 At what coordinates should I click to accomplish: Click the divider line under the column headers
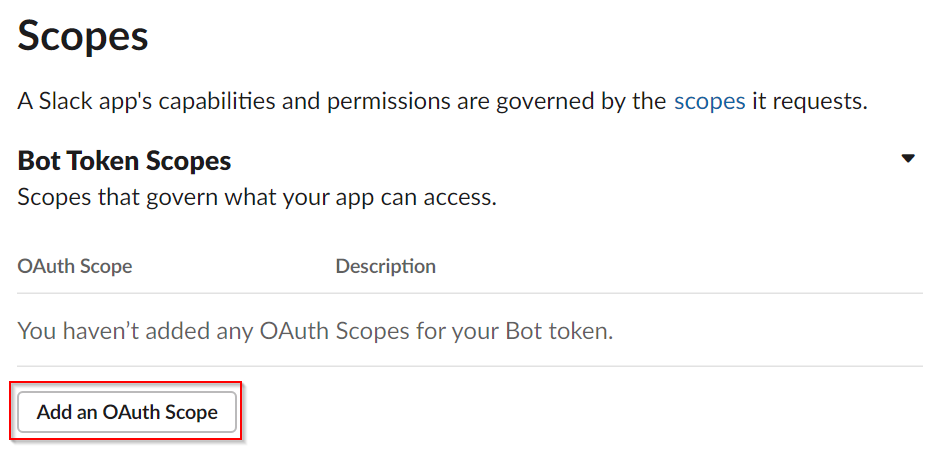470,294
